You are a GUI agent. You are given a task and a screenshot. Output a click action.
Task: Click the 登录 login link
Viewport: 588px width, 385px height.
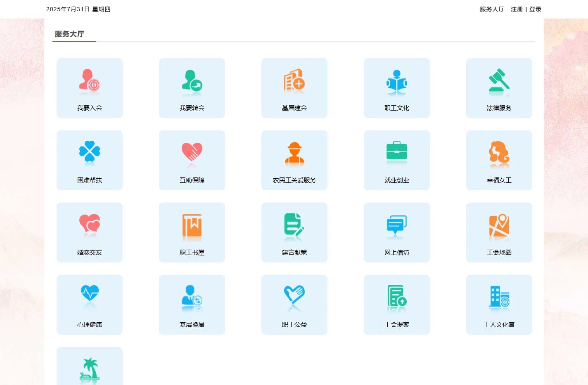(x=535, y=9)
